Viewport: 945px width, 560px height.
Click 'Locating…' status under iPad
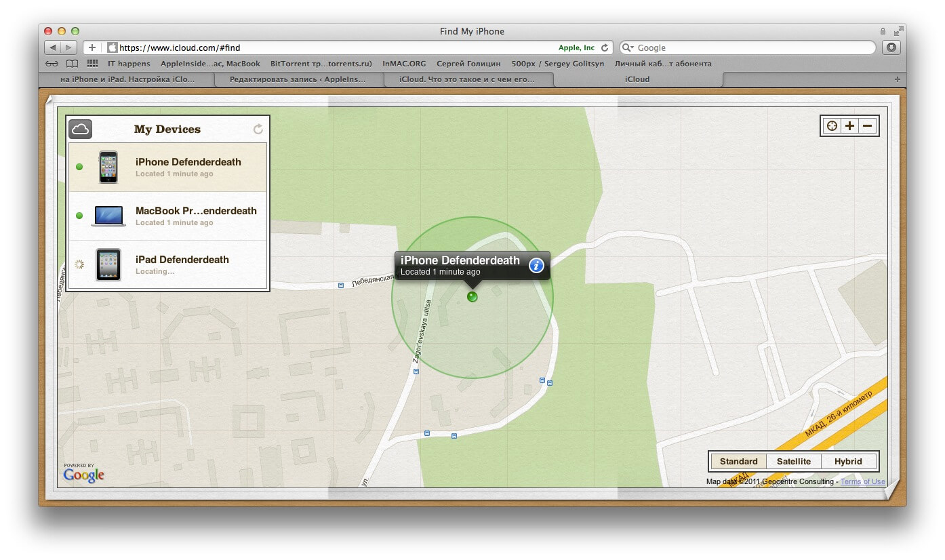coord(155,271)
